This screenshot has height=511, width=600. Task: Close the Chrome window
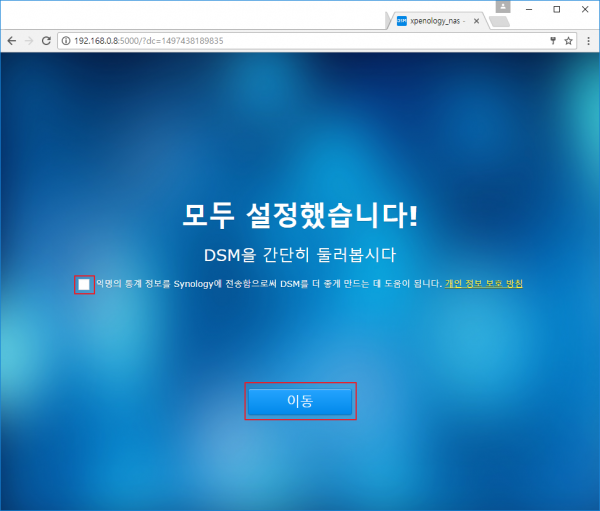click(584, 8)
